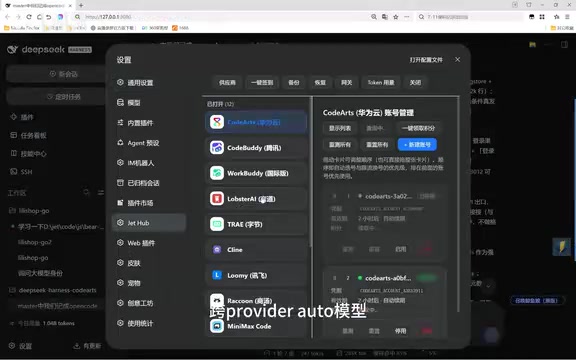Click 打开配置文件 link
This screenshot has height=360, width=576.
[426, 60]
